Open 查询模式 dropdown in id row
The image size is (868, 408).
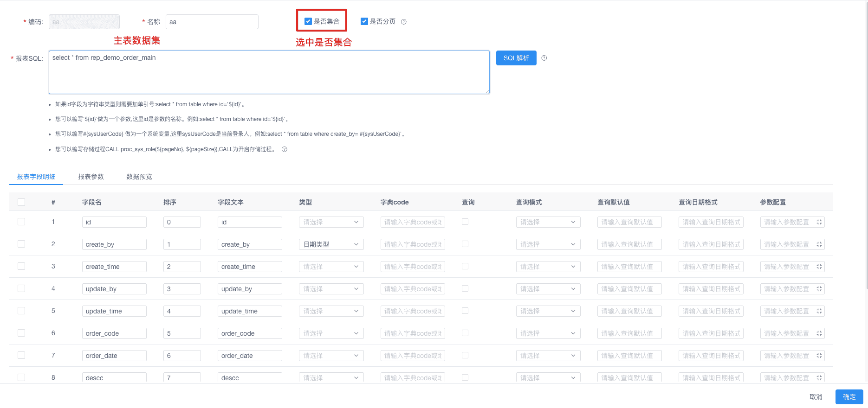548,222
